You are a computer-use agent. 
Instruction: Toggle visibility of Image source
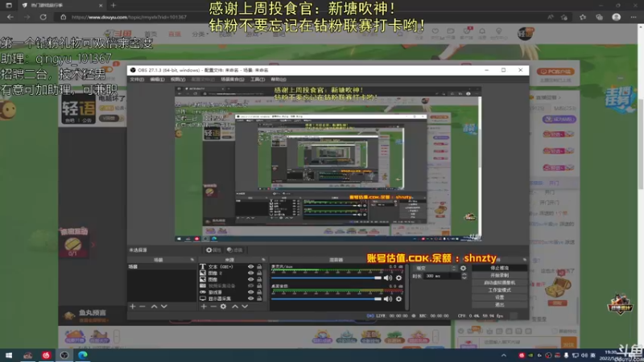(250, 279)
